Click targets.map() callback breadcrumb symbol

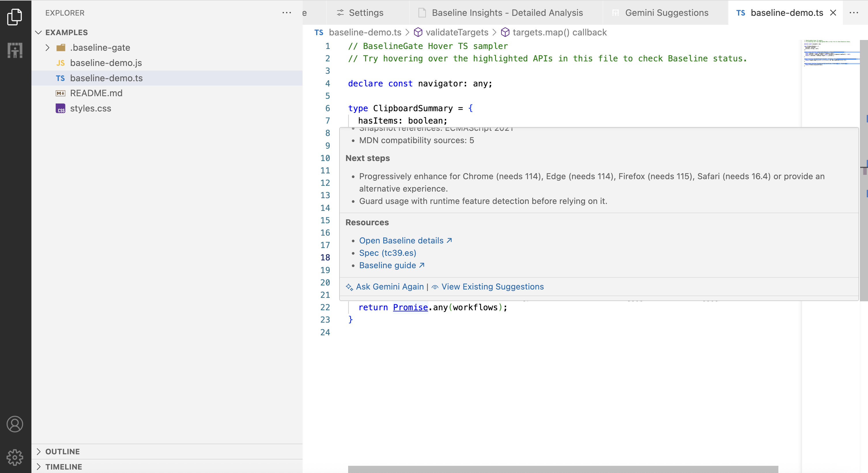(559, 32)
